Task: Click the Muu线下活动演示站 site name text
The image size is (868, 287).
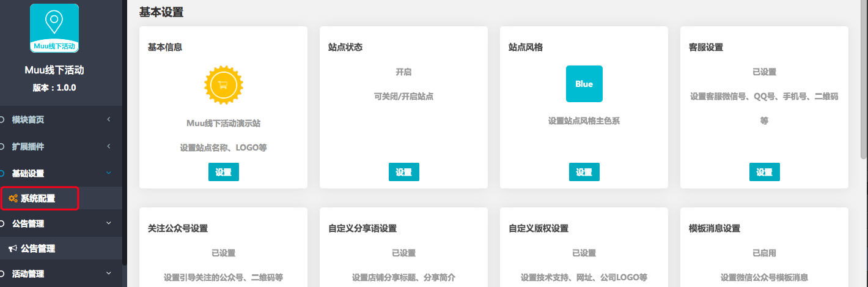Action: click(x=224, y=123)
